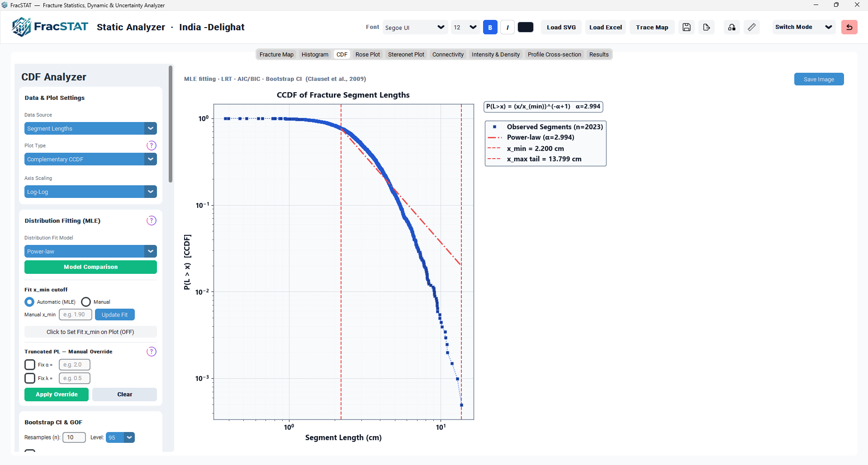
Task: Click the red undo/back arrow button
Action: coord(849,27)
